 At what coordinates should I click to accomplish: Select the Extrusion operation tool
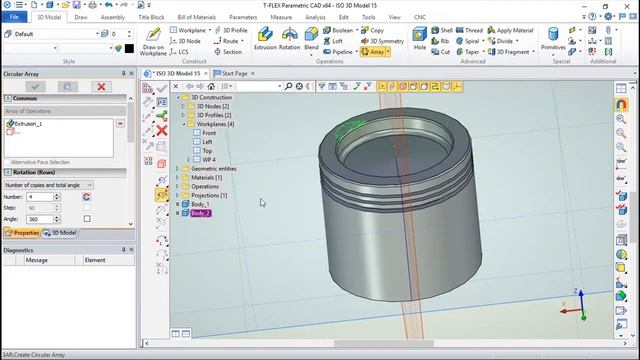tap(265, 39)
